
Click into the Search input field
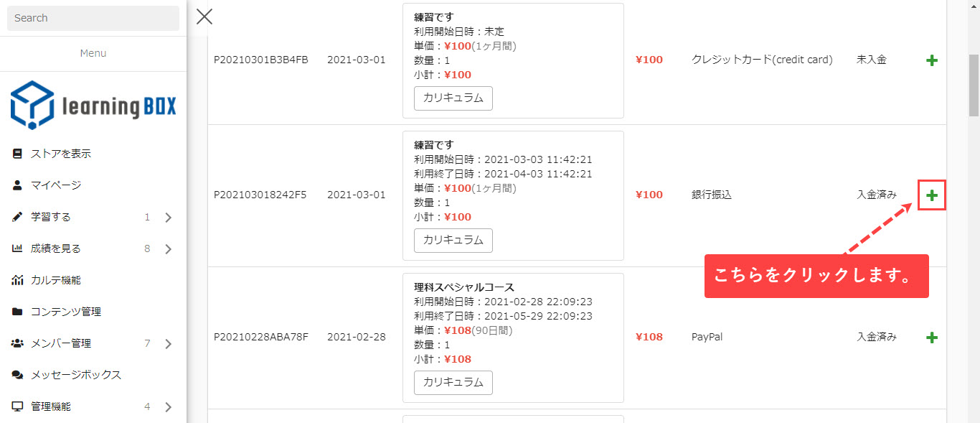[x=93, y=18]
